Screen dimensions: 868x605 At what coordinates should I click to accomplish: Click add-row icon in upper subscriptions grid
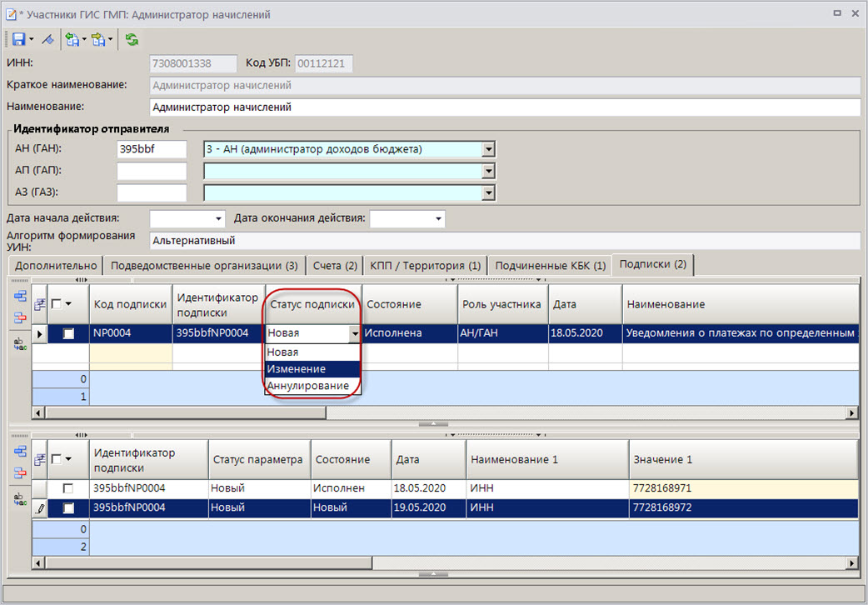click(20, 296)
